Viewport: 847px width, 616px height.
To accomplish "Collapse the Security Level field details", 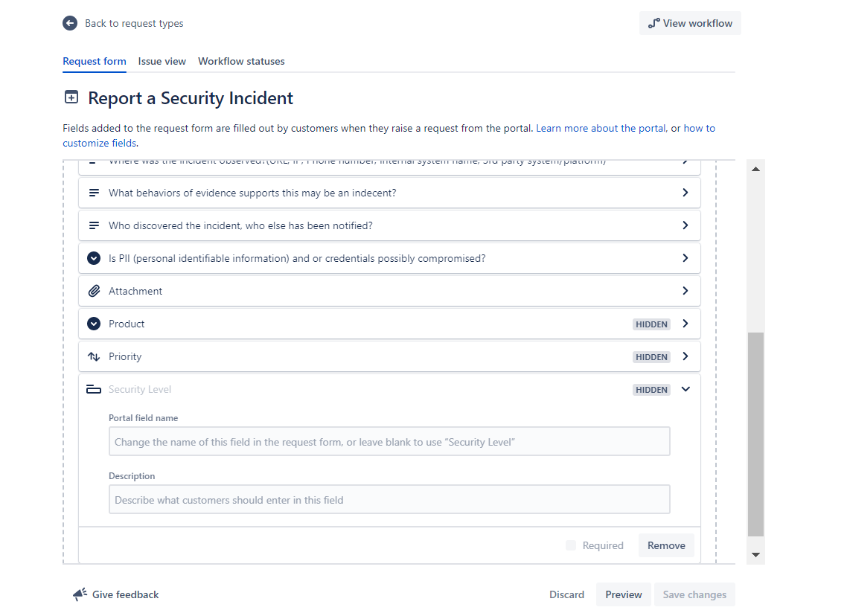I will (685, 388).
